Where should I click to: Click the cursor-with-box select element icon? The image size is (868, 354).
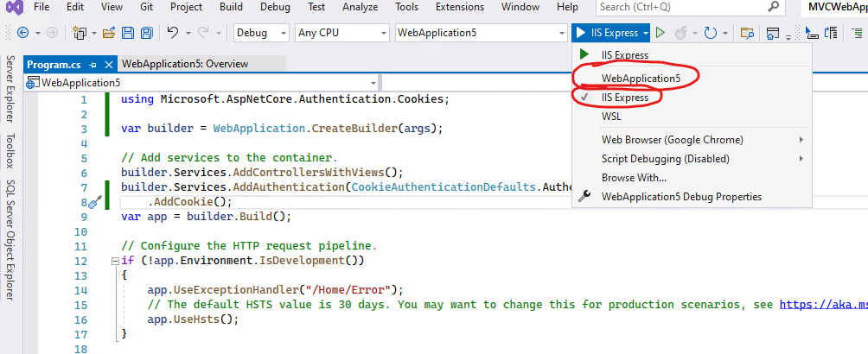click(x=812, y=33)
